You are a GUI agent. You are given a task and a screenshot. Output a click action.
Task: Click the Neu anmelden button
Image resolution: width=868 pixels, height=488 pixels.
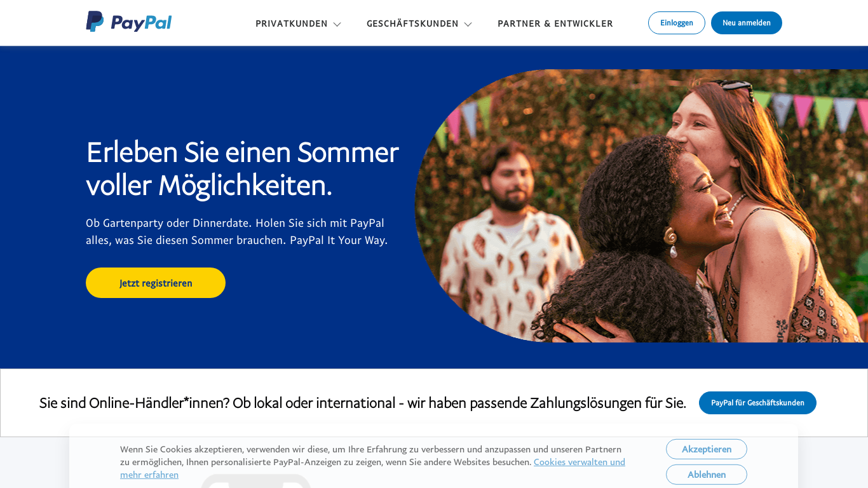(x=747, y=23)
